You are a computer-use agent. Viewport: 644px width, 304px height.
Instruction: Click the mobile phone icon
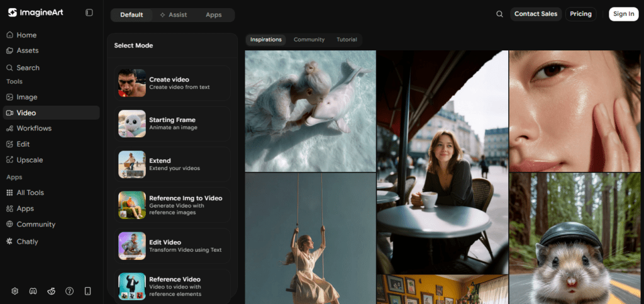[x=87, y=291]
